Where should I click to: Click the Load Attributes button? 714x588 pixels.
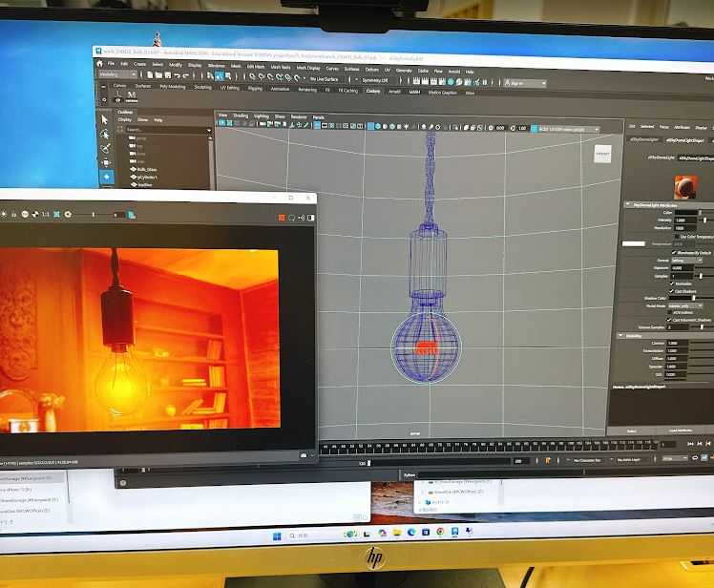(x=681, y=430)
